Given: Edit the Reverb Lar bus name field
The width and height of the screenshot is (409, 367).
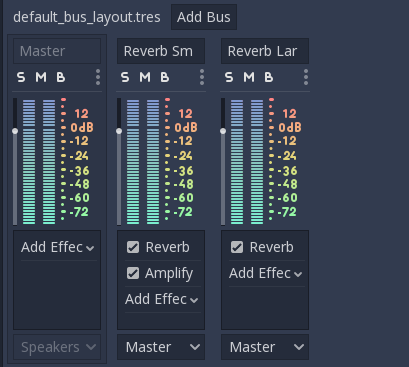Looking at the screenshot, I should tap(265, 51).
